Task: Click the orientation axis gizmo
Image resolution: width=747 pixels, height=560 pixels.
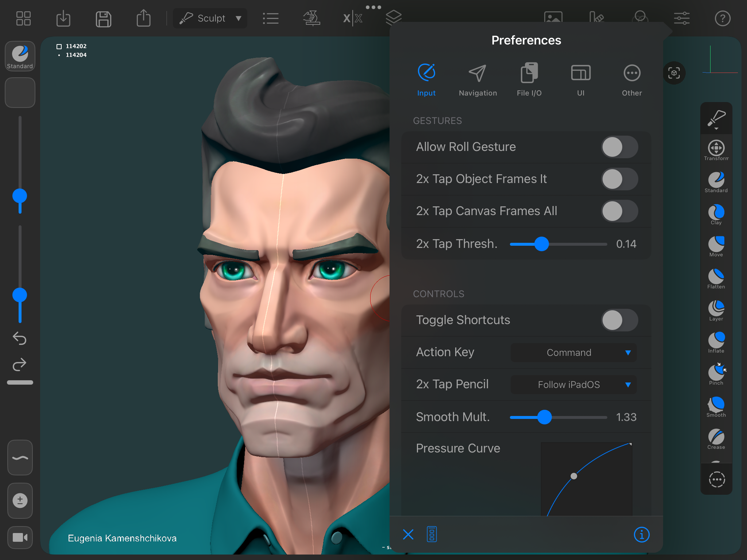Action: (719, 60)
